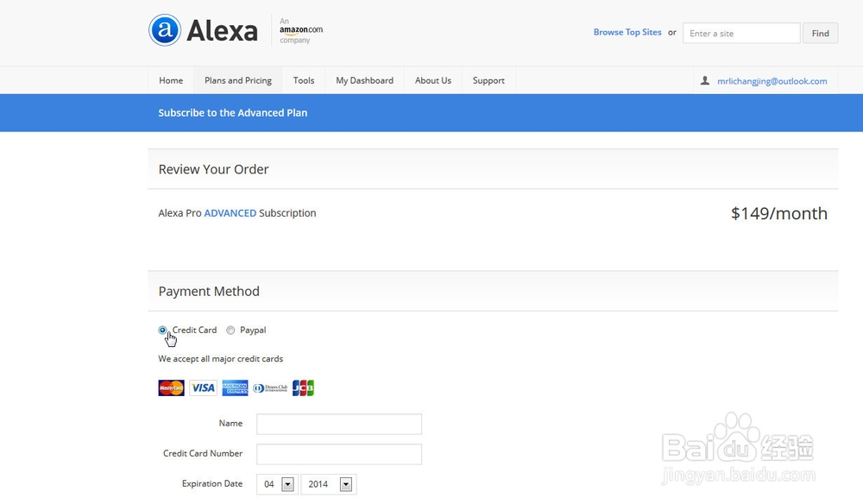Viewport: 863px width, 504px height.
Task: Click the Credit Card Number field
Action: (339, 455)
